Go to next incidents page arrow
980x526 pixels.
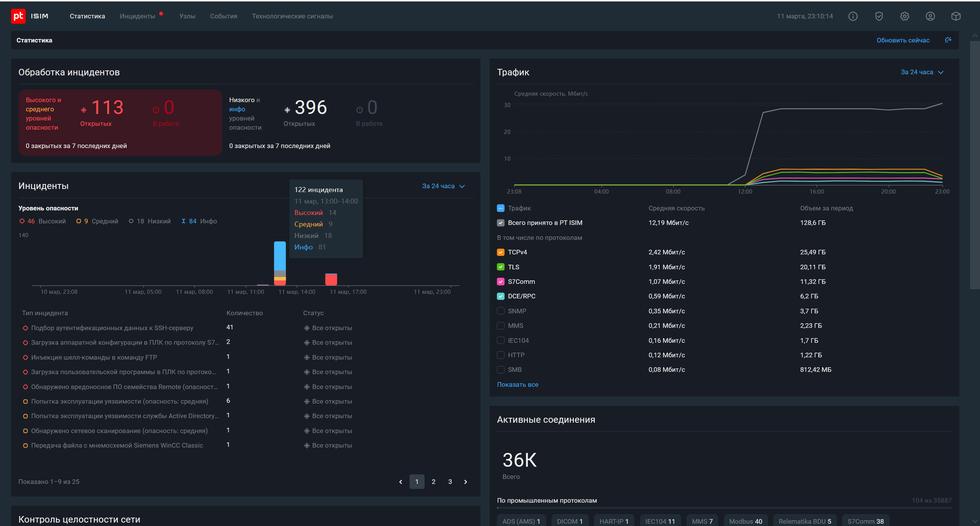pyautogui.click(x=465, y=482)
